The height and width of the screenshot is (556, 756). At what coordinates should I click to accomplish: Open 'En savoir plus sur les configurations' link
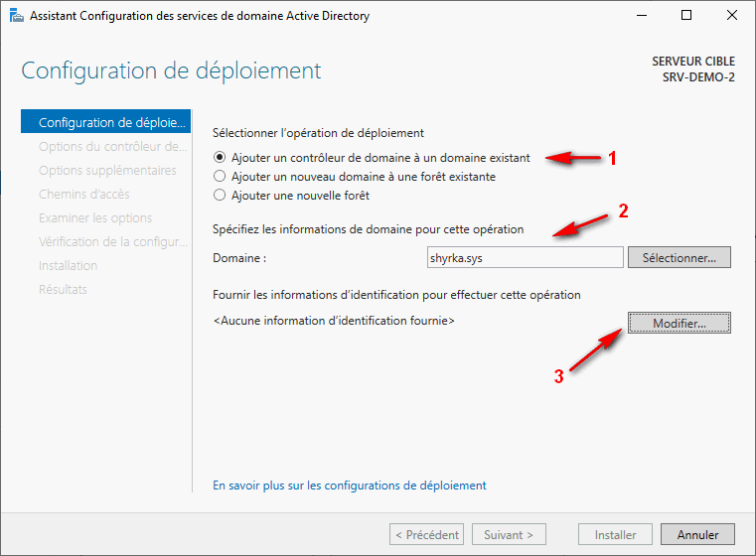350,486
